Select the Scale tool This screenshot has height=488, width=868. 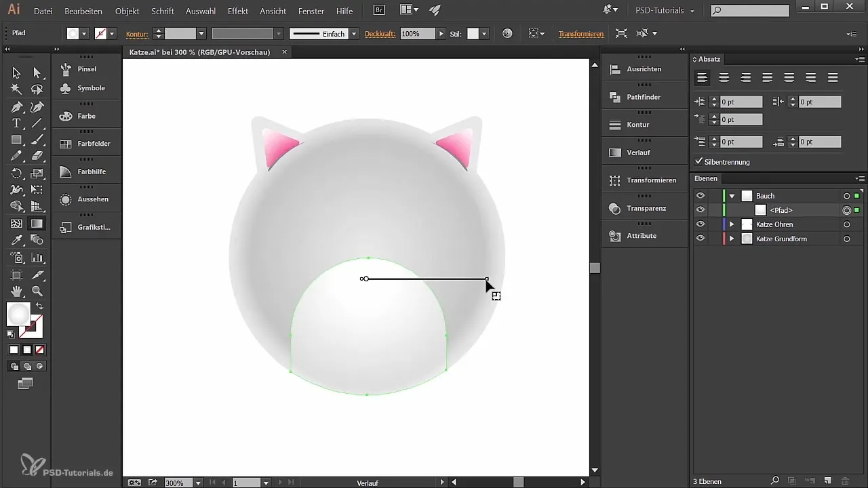37,174
